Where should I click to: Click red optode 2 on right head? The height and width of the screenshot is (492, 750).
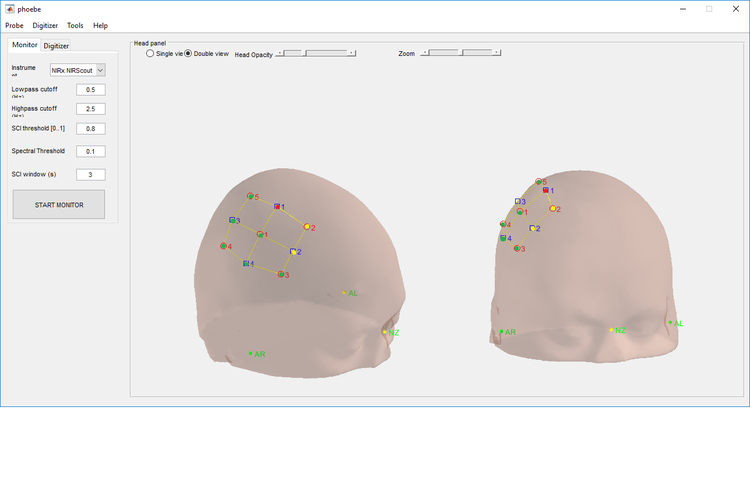coord(552,208)
